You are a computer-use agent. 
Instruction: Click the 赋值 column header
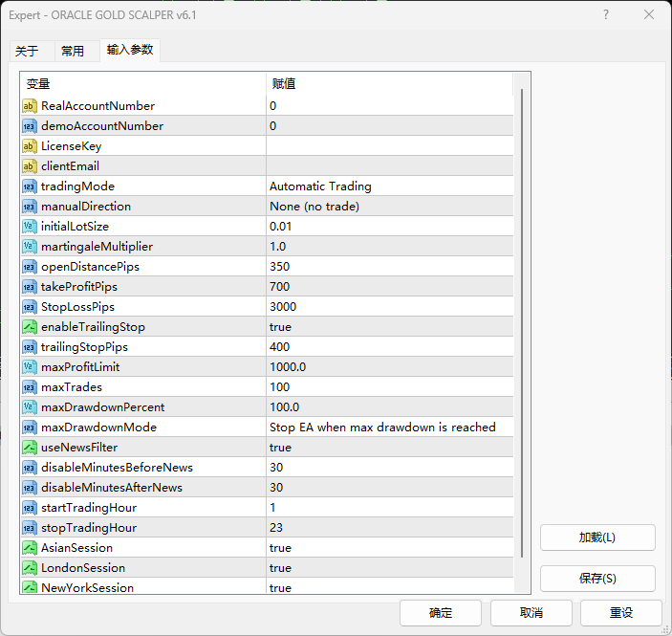coord(390,83)
